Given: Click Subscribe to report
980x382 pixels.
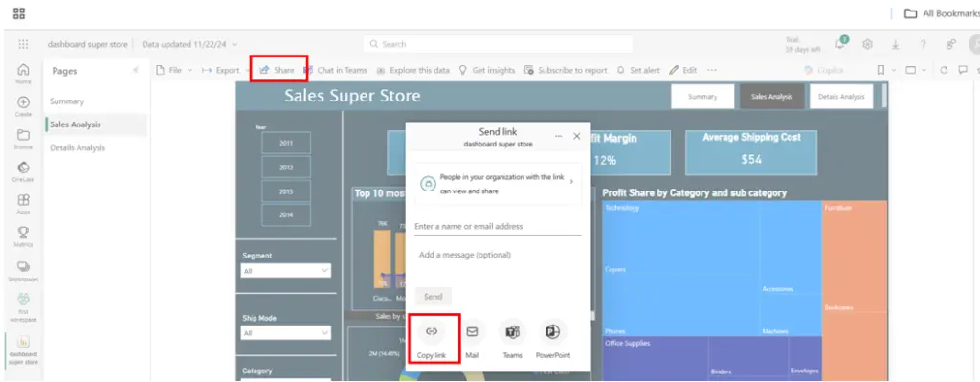Looking at the screenshot, I should [566, 70].
